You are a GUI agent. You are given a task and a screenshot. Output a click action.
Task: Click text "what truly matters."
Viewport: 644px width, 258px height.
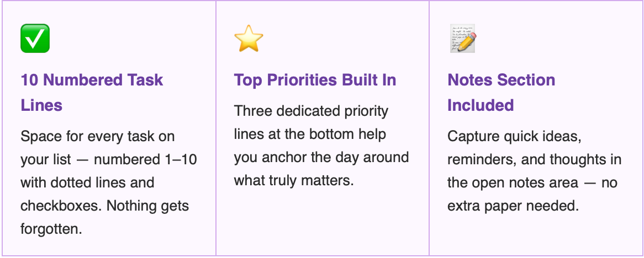pyautogui.click(x=294, y=180)
